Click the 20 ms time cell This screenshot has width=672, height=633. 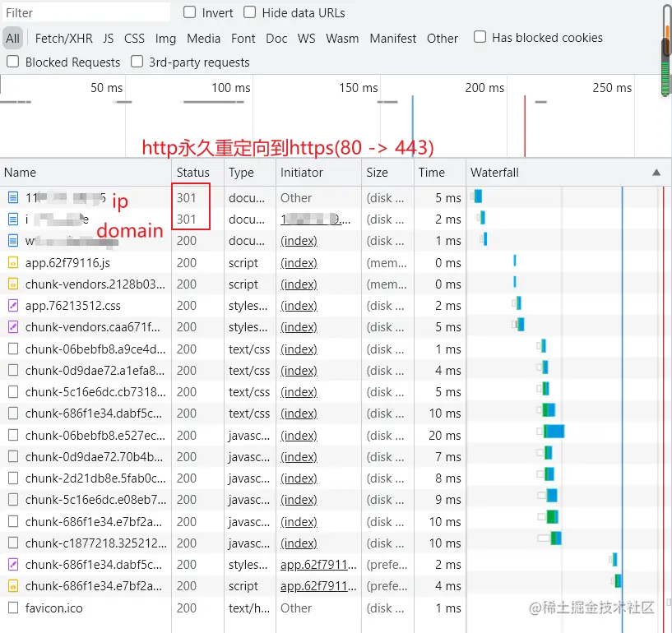tap(444, 435)
